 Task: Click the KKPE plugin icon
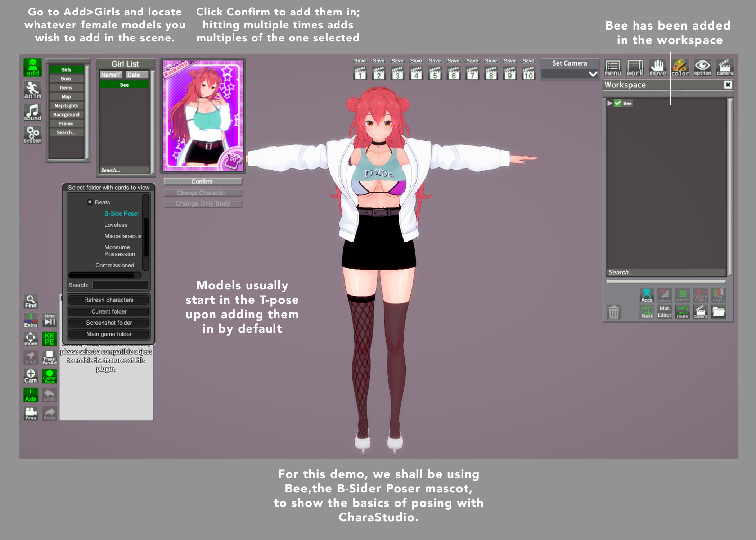[x=49, y=338]
